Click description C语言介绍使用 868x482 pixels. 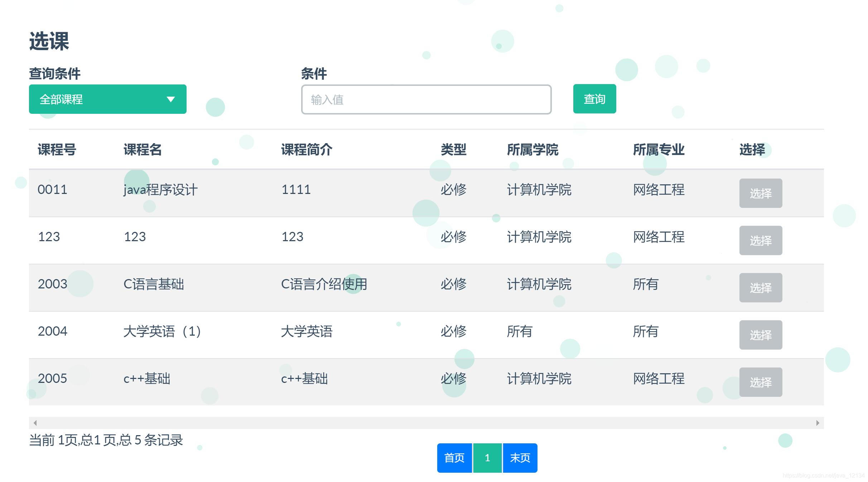click(x=324, y=284)
